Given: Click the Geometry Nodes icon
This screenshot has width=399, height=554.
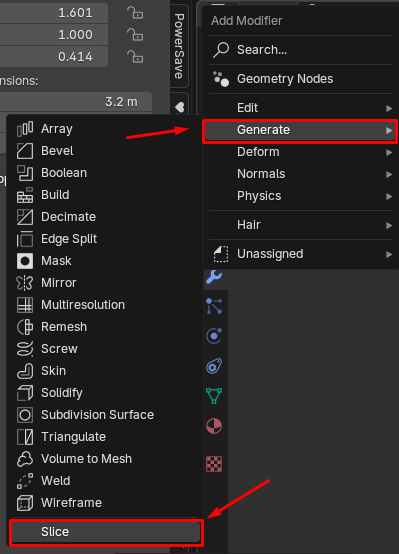Looking at the screenshot, I should [x=221, y=79].
